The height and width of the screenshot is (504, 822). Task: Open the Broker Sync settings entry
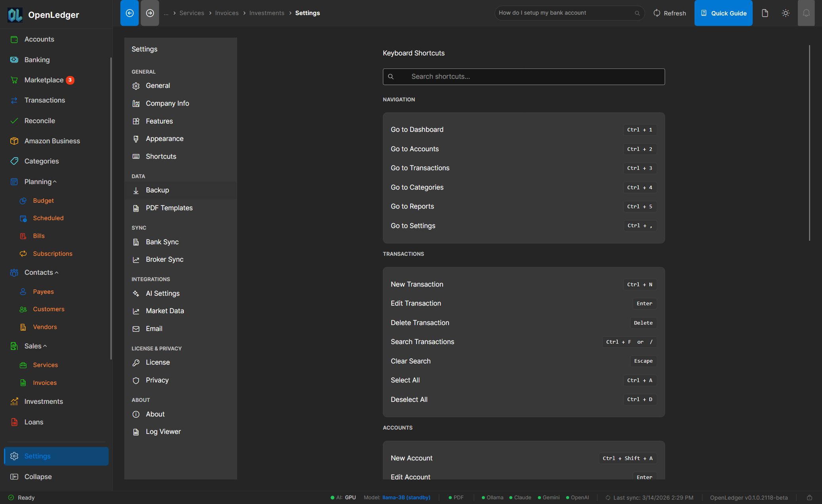click(x=164, y=259)
